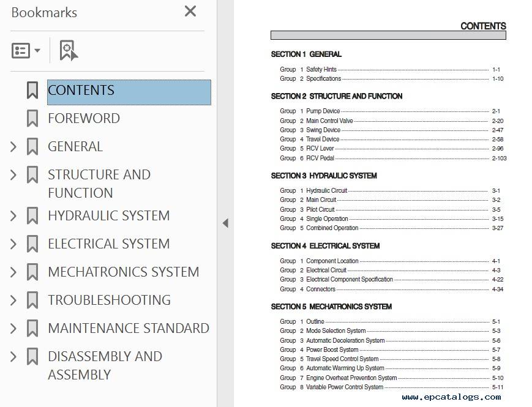Viewport: 532px width, 407px height.
Task: Click the Electrical Circuit entry
Action: click(x=390, y=271)
